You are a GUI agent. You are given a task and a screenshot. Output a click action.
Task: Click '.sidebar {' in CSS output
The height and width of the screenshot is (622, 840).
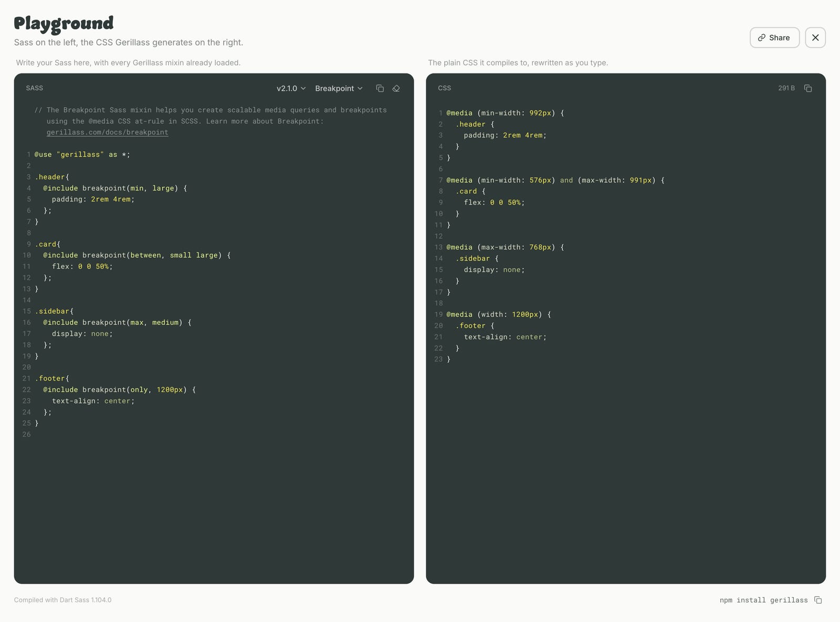pyautogui.click(x=477, y=259)
